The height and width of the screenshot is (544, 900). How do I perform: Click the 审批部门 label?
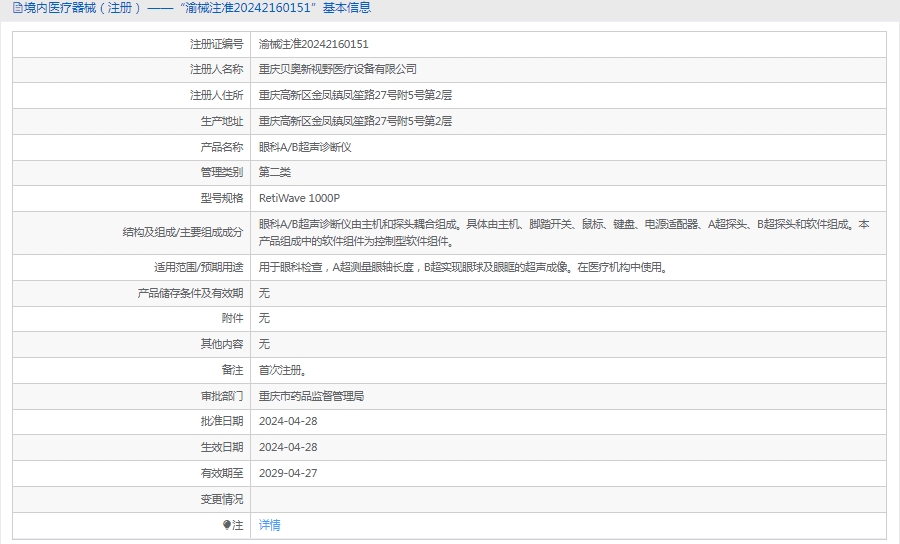(x=222, y=396)
